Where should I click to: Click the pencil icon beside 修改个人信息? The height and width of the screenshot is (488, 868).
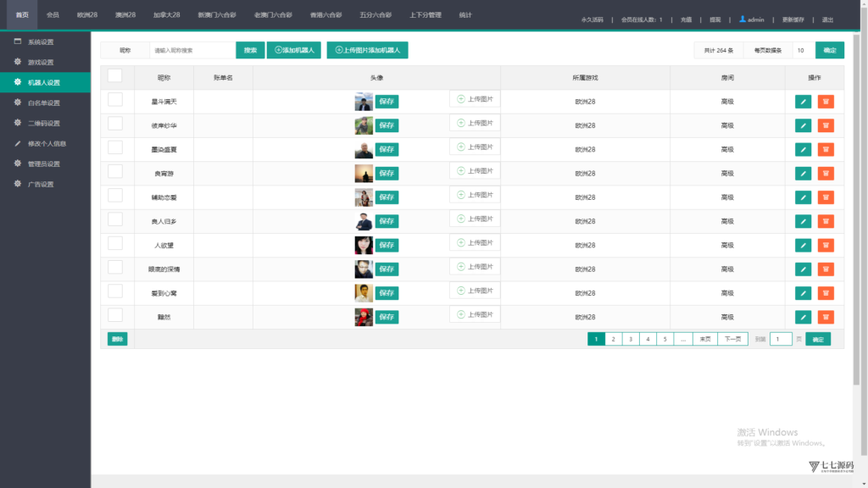point(18,143)
